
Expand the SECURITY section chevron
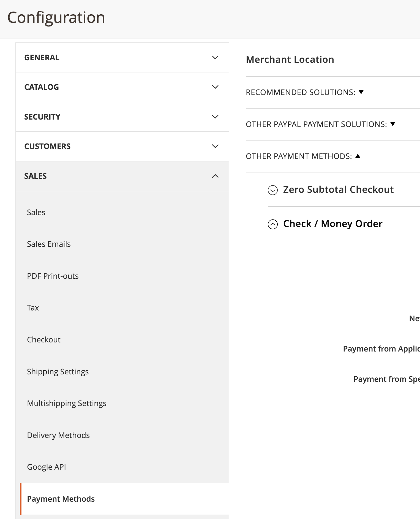[215, 117]
